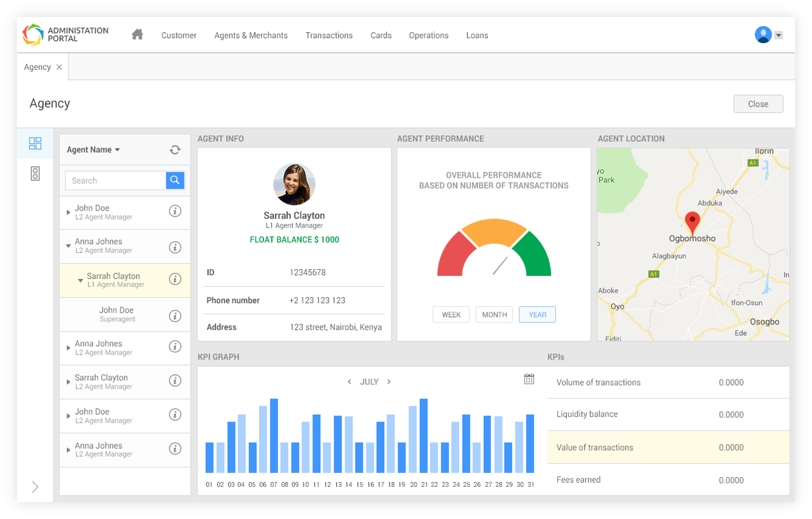The image size is (812, 519).
Task: Select the Volume of transactions KPI row
Action: (668, 383)
